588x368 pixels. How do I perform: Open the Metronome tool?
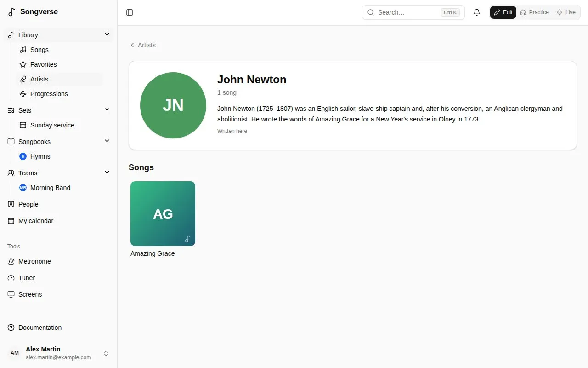tap(59, 261)
